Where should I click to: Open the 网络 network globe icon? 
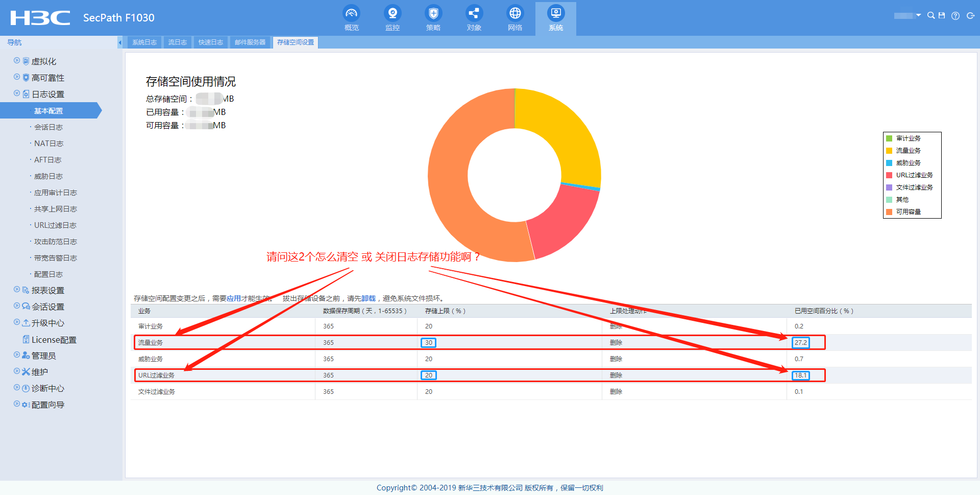tap(515, 13)
